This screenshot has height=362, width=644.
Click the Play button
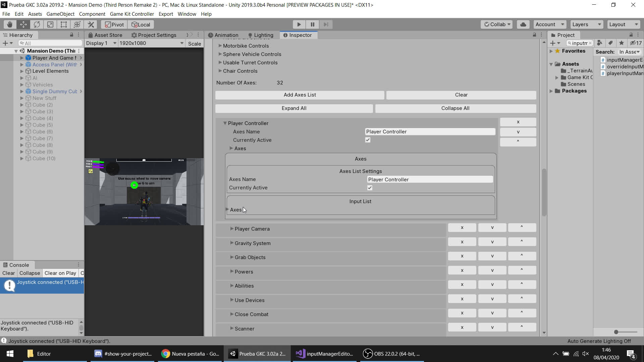coord(299,24)
